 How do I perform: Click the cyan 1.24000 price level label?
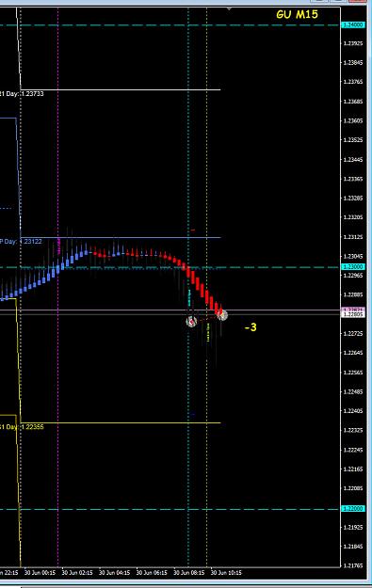pyautogui.click(x=353, y=24)
